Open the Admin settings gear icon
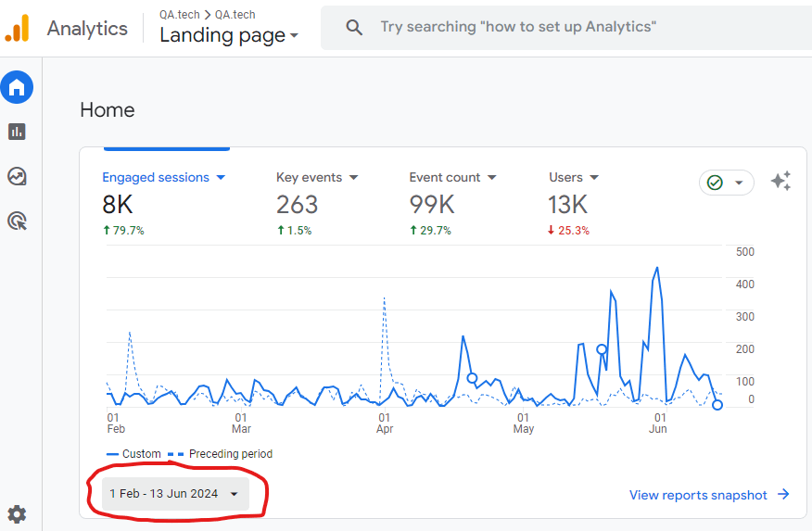The height and width of the screenshot is (531, 812). (x=17, y=514)
